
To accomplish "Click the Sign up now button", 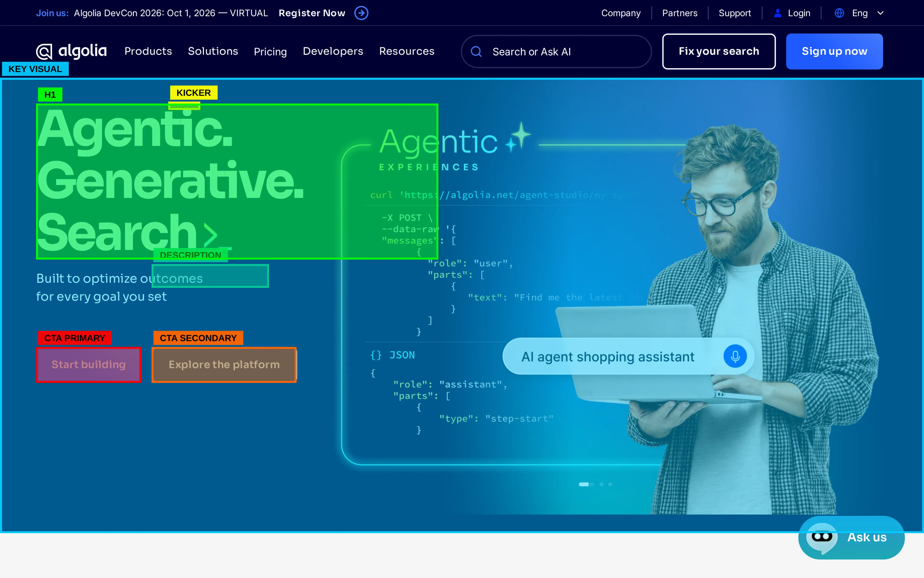I will (834, 51).
